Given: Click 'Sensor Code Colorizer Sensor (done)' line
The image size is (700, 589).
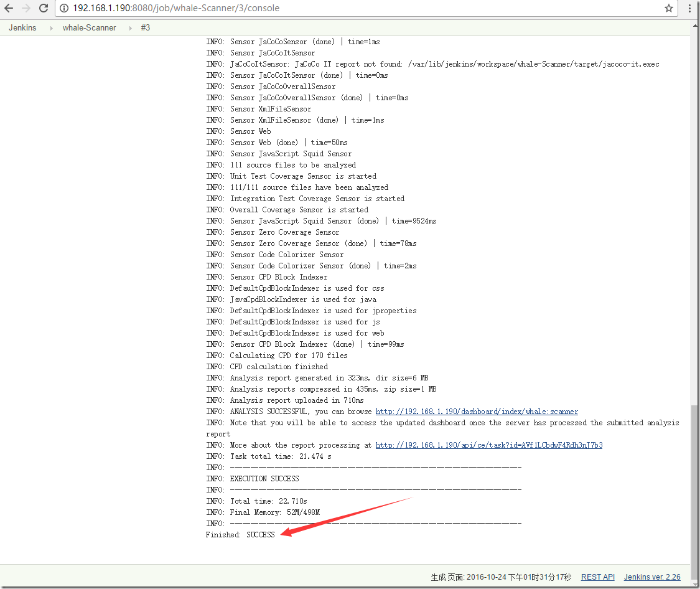Looking at the screenshot, I should coord(311,266).
